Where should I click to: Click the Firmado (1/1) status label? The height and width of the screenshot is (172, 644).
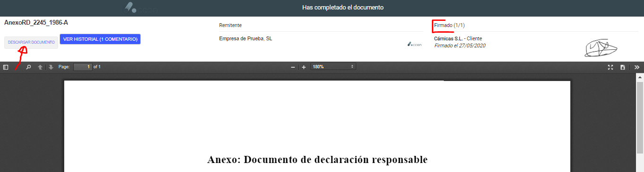(449, 25)
